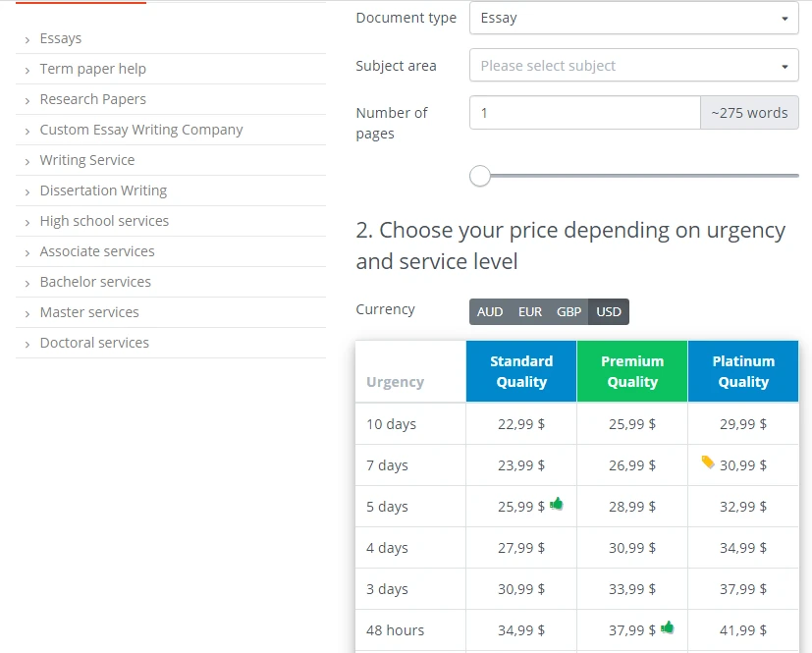Image resolution: width=812 pixels, height=653 pixels.
Task: Open the Term paper help link
Action: coord(92,69)
